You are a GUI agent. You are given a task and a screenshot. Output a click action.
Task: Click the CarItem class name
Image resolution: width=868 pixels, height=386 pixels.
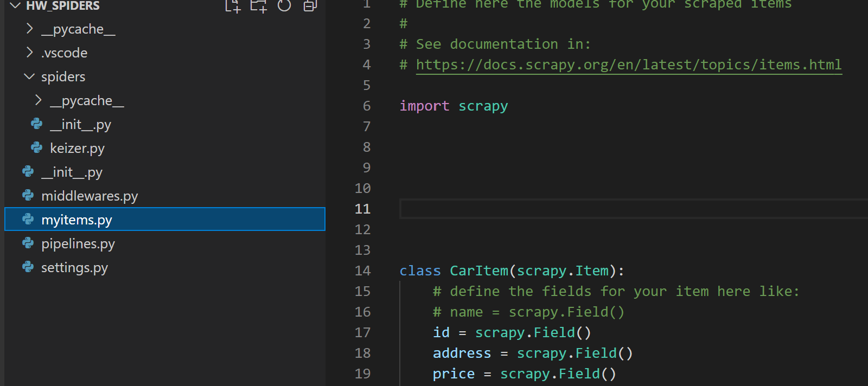pyautogui.click(x=479, y=271)
